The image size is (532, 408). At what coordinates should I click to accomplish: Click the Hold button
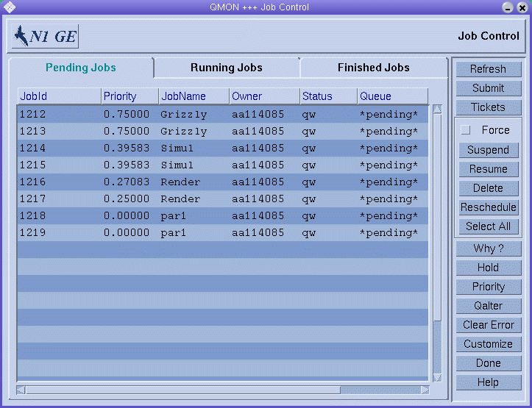point(489,268)
